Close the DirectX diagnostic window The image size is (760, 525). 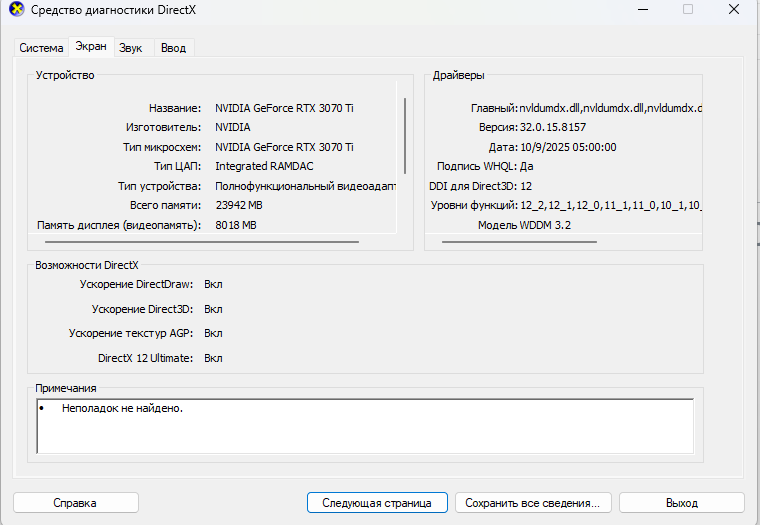(x=734, y=9)
